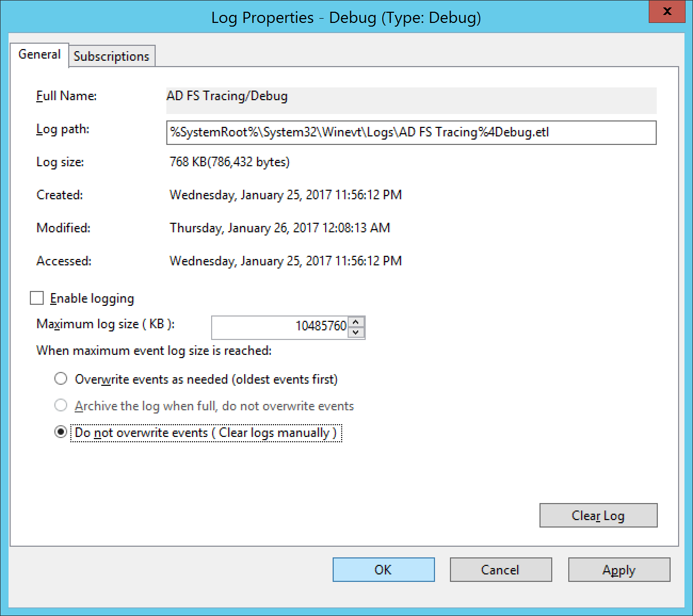
Task: Click the Log path text field
Action: point(410,133)
